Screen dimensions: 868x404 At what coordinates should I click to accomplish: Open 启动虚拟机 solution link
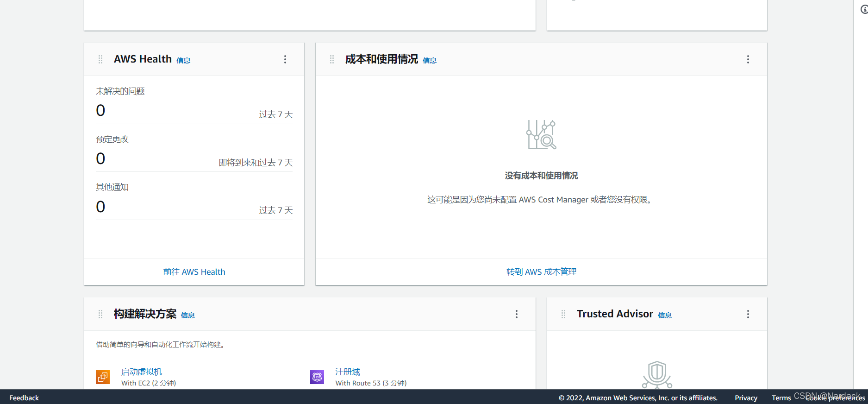point(142,372)
